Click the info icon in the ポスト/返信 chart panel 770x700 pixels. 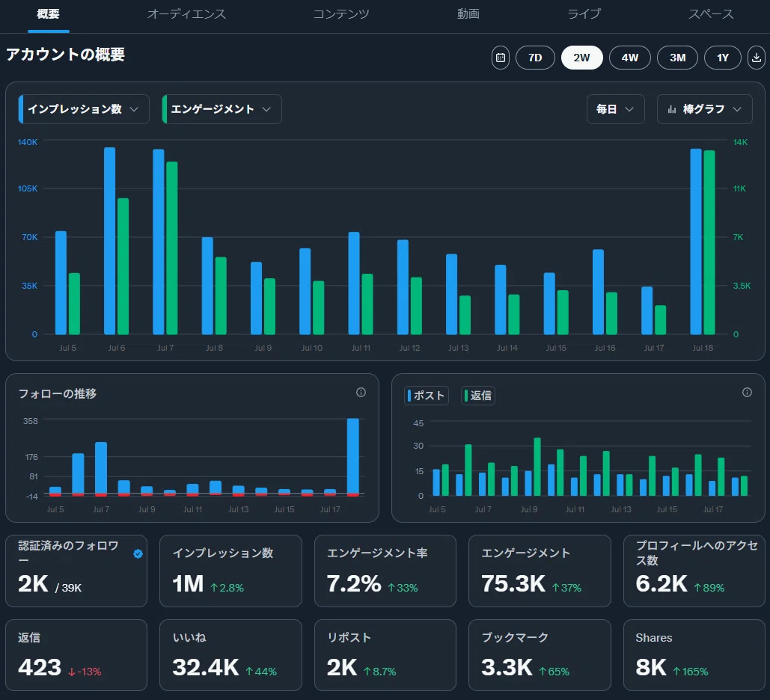point(747,392)
